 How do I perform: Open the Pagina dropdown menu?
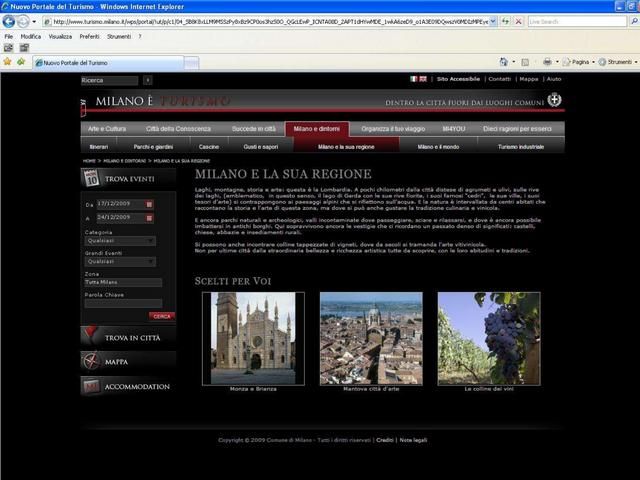pyautogui.click(x=579, y=62)
